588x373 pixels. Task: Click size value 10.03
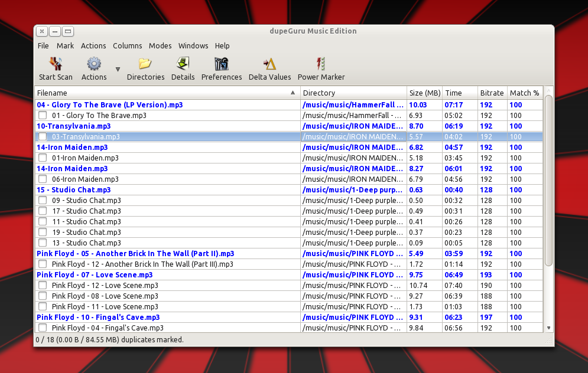tap(418, 105)
